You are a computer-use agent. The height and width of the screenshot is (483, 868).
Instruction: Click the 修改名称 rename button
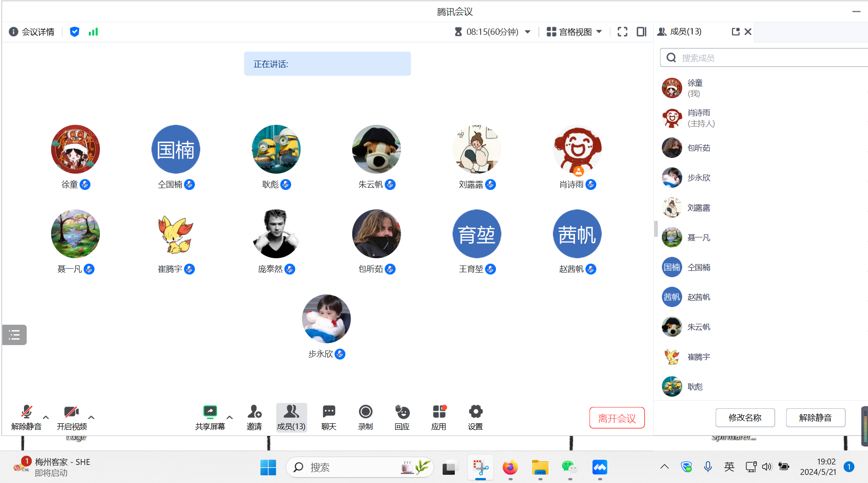[745, 417]
